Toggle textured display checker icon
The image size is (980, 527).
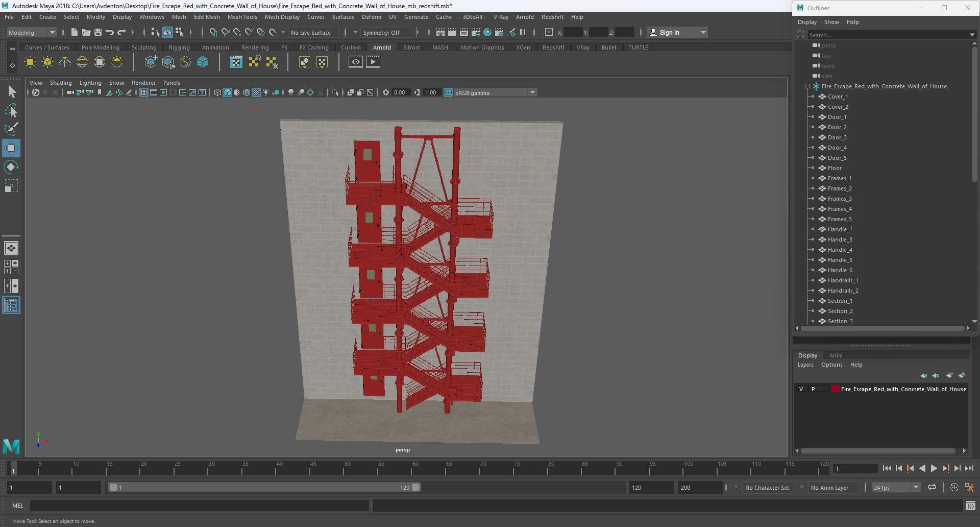(x=256, y=92)
